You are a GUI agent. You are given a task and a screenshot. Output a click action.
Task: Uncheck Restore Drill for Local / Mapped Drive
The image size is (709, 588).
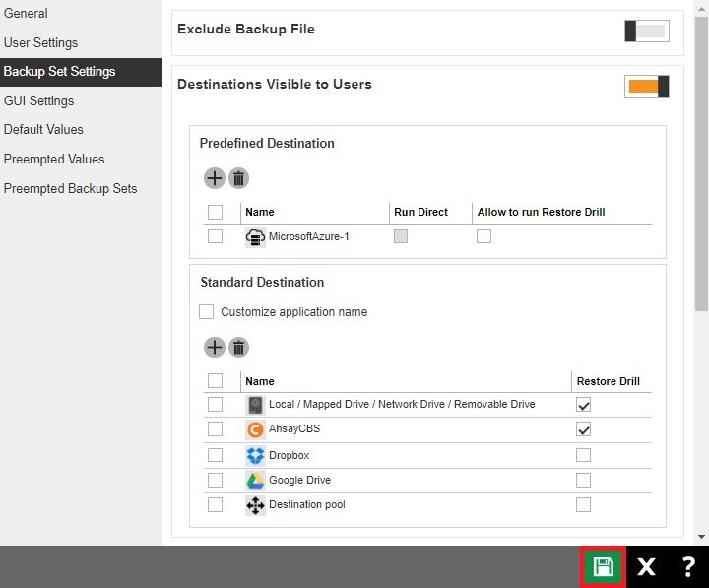pos(583,405)
